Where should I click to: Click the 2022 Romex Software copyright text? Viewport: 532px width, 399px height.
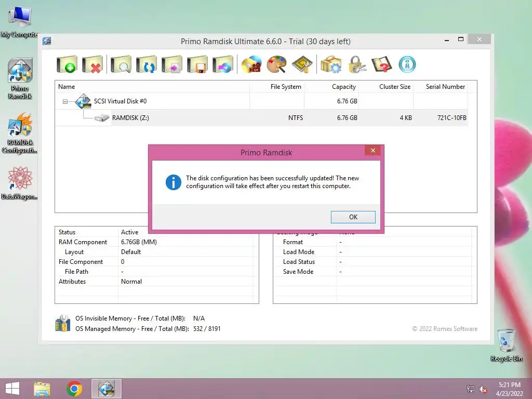(445, 329)
